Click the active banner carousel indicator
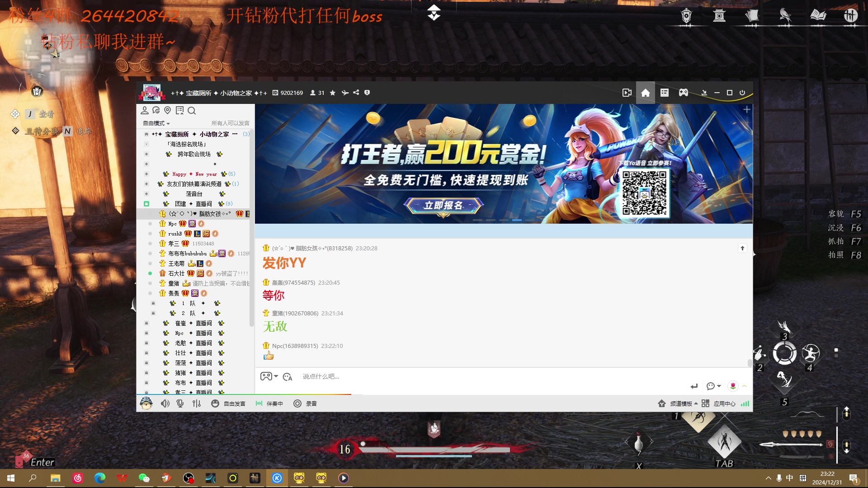 517,220
